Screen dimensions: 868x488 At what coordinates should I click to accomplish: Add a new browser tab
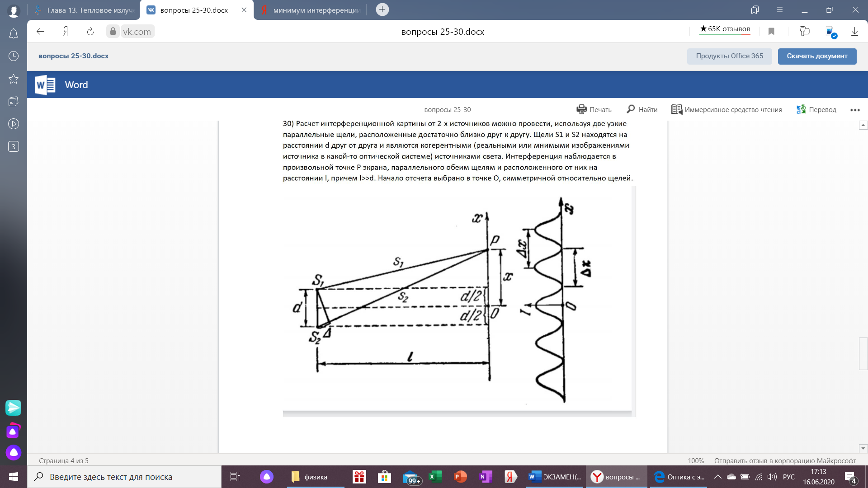point(382,9)
